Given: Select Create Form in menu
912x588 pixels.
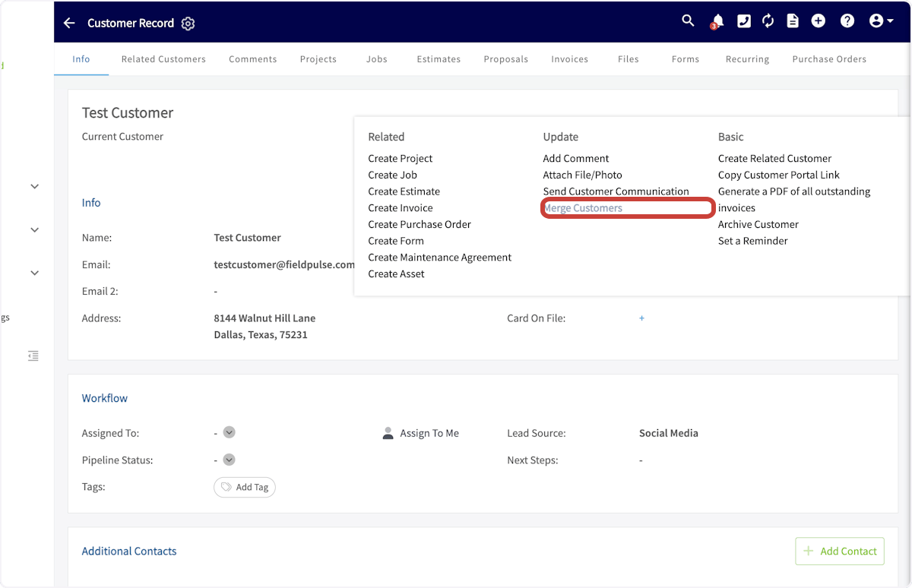Looking at the screenshot, I should click(396, 241).
